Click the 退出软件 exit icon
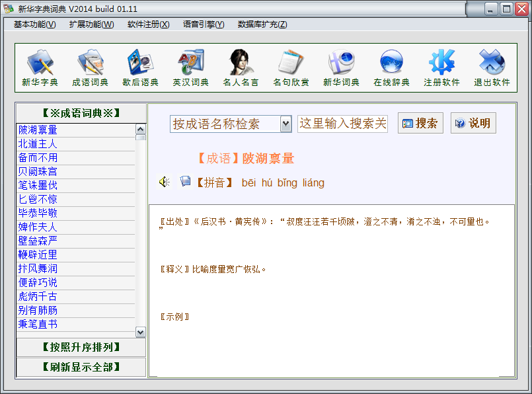The height and width of the screenshot is (394, 532). pos(492,67)
